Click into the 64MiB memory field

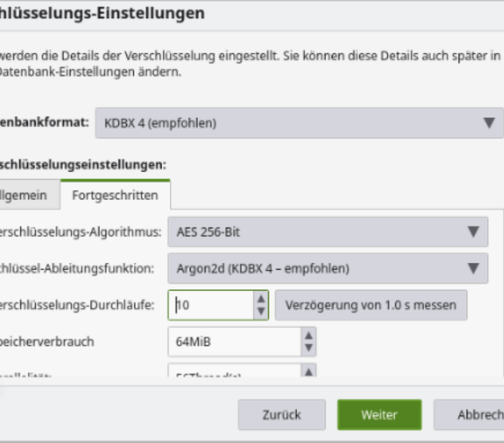(x=235, y=341)
